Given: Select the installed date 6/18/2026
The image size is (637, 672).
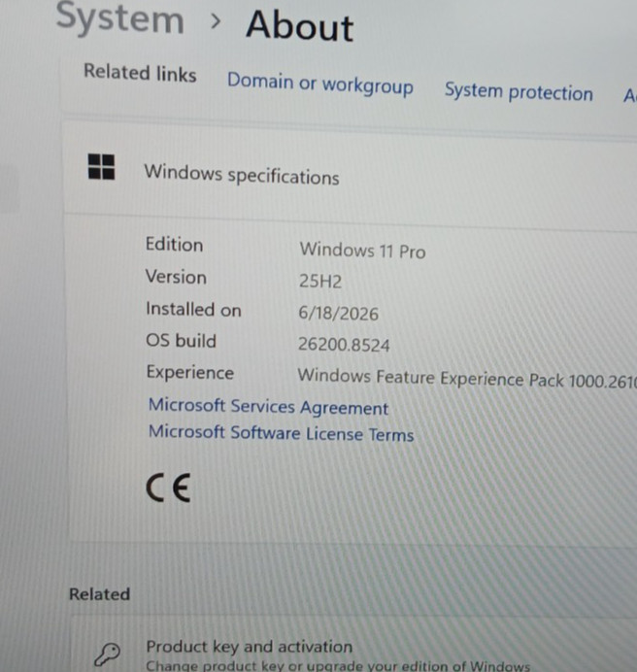Looking at the screenshot, I should tap(339, 313).
